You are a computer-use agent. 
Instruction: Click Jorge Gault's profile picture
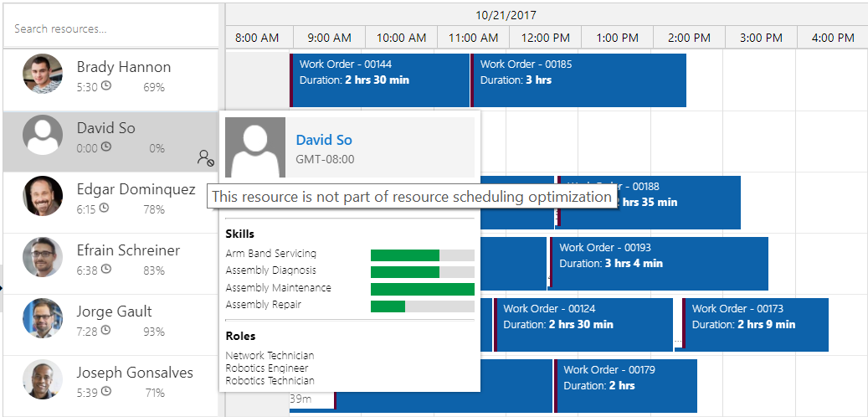(43, 319)
